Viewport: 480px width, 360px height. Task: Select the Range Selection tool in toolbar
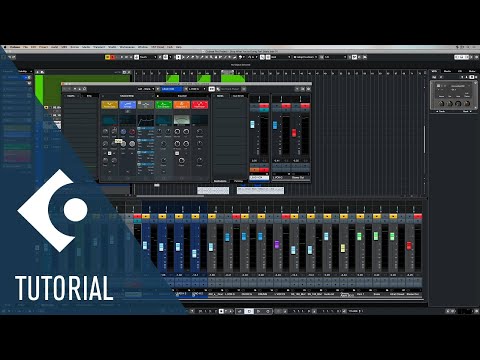(x=183, y=57)
